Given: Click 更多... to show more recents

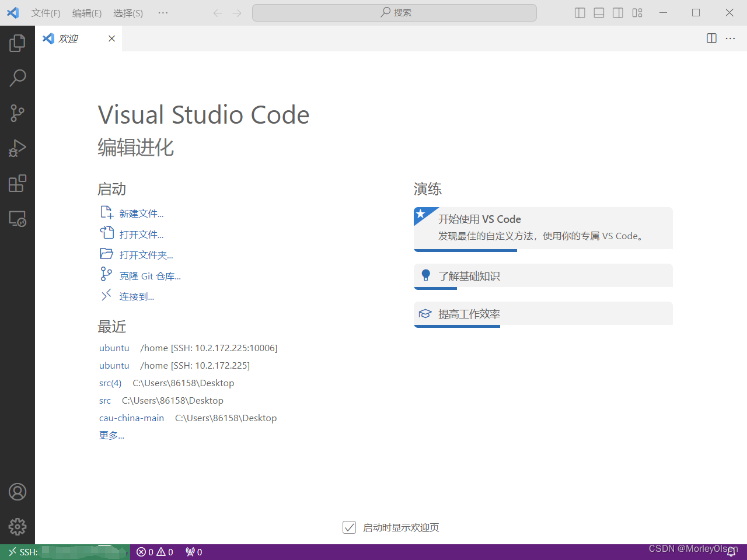Looking at the screenshot, I should tap(111, 435).
